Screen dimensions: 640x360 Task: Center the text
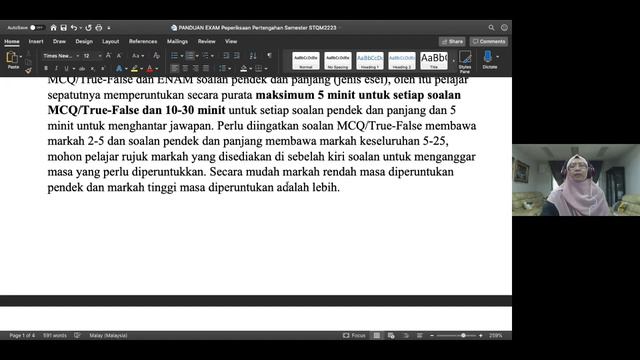tap(185, 69)
